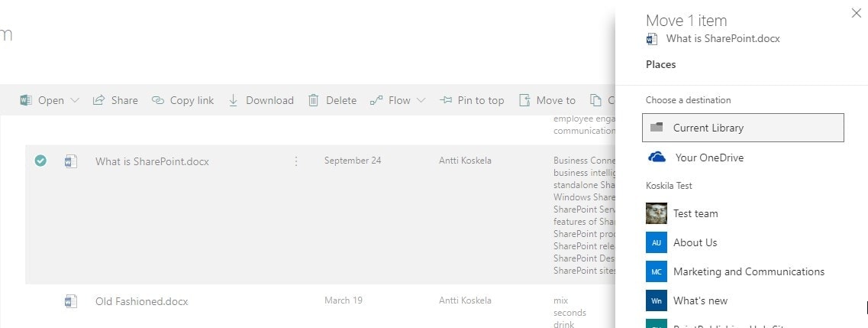The height and width of the screenshot is (328, 868).
Task: Expand the Flow dropdown chevron
Action: click(x=421, y=100)
